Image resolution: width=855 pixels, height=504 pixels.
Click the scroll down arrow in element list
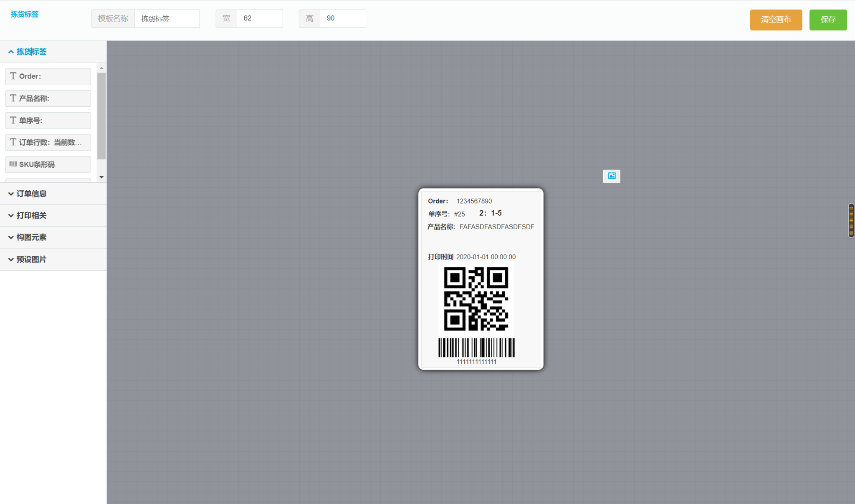tap(101, 177)
